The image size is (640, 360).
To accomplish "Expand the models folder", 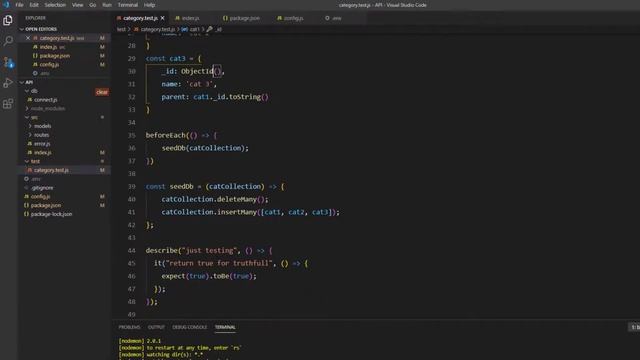I will (x=30, y=126).
